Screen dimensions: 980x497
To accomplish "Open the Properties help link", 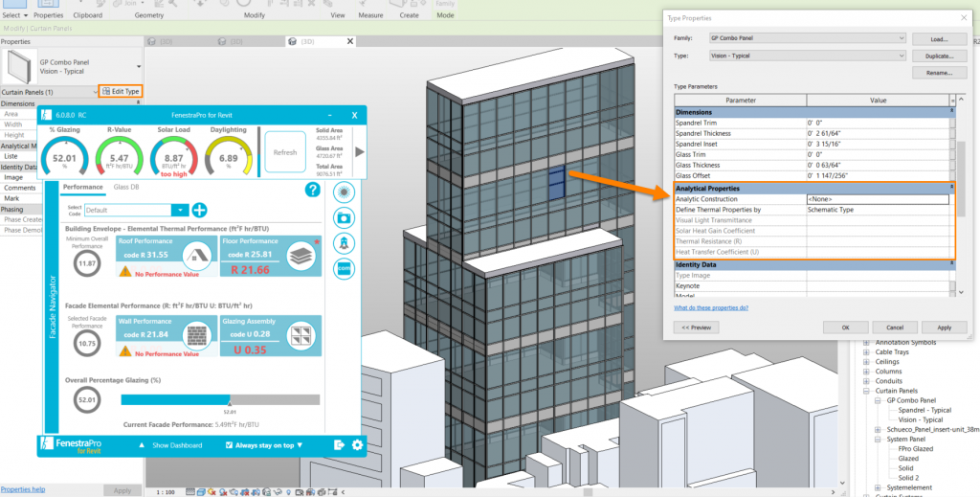I will [23, 489].
